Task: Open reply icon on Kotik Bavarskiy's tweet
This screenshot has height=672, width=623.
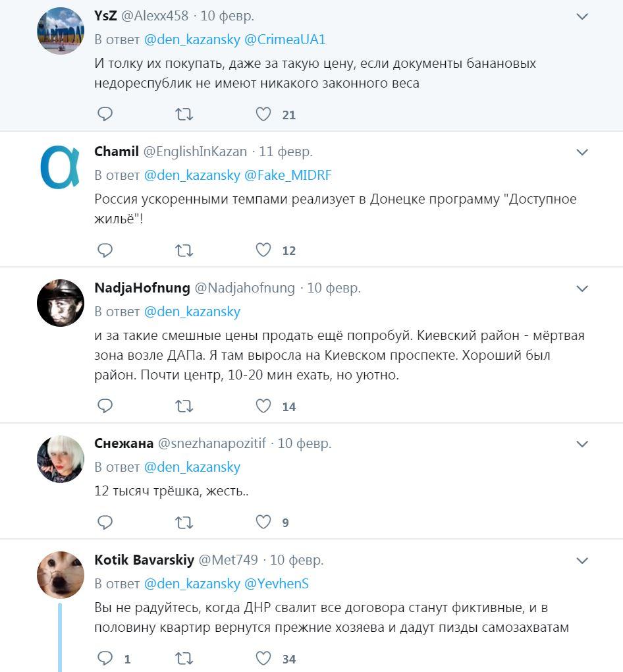Action: pos(105,658)
